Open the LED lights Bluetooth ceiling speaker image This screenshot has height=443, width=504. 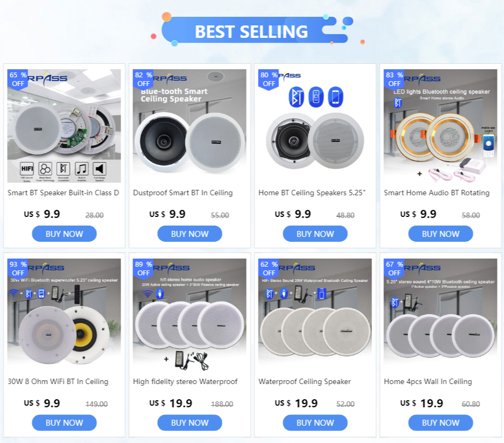click(440, 126)
